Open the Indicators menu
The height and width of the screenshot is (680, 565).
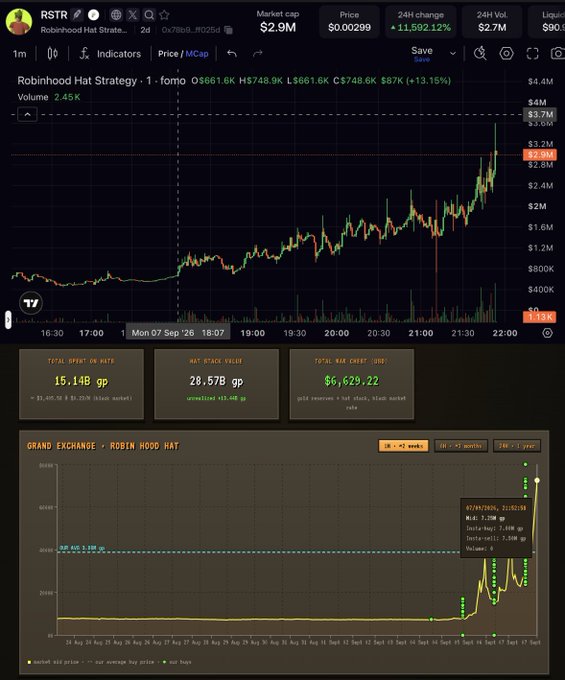point(110,54)
